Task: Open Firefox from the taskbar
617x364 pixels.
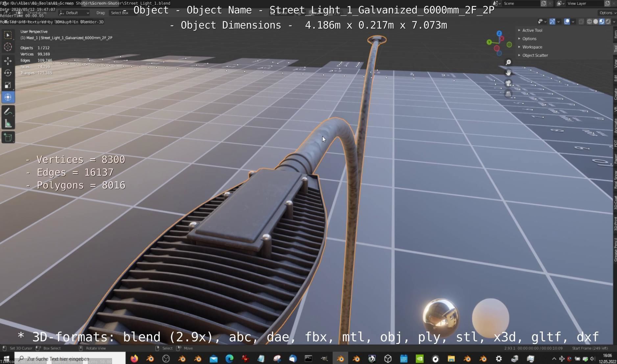Action: pyautogui.click(x=134, y=358)
